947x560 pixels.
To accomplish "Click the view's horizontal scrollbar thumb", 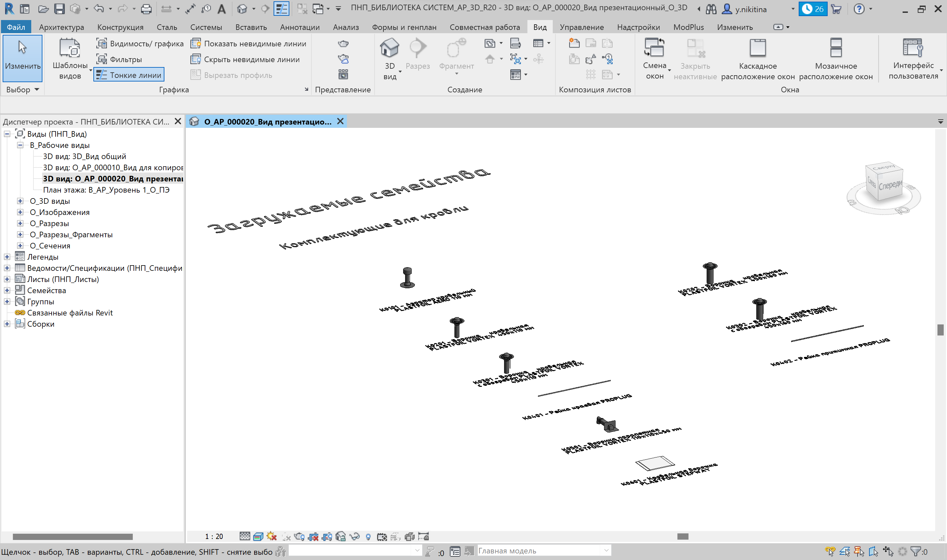I will (x=682, y=536).
